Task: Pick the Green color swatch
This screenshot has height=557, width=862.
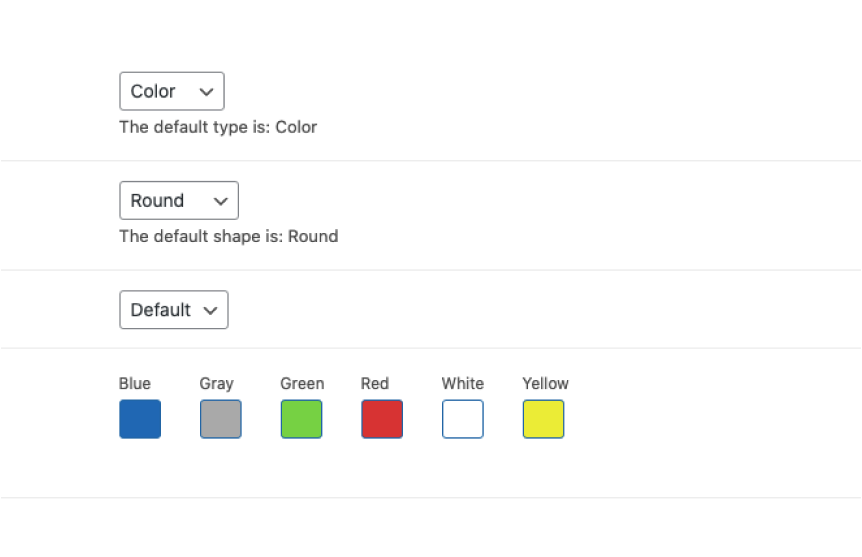Action: point(301,419)
